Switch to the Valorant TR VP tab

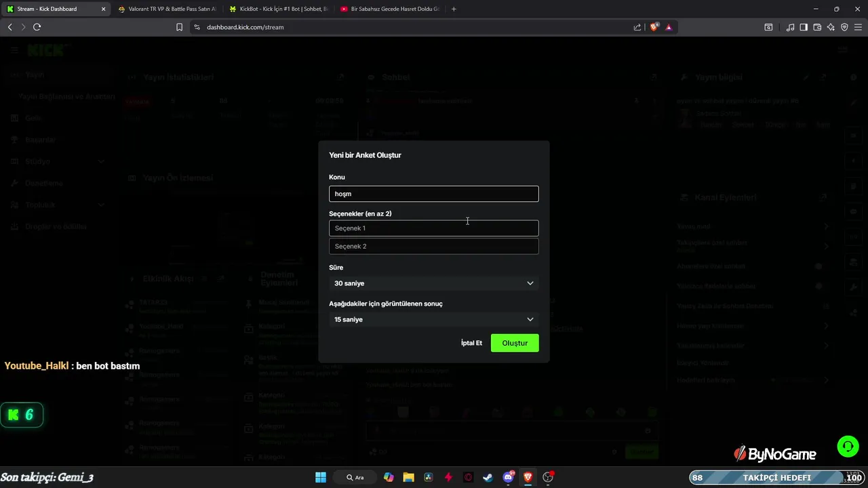pyautogui.click(x=166, y=9)
